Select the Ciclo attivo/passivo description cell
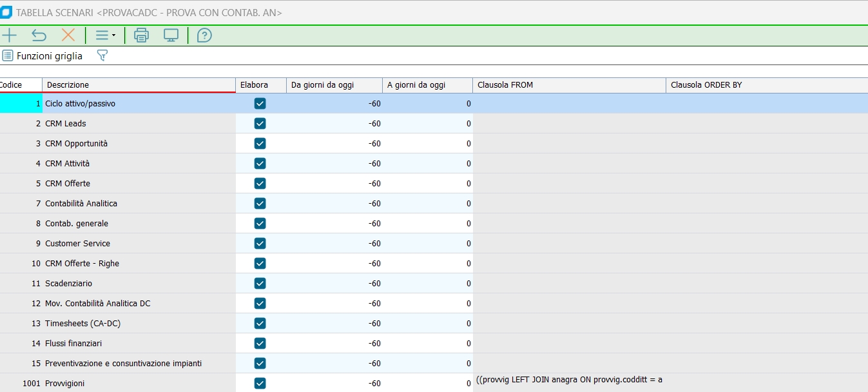 pyautogui.click(x=139, y=103)
